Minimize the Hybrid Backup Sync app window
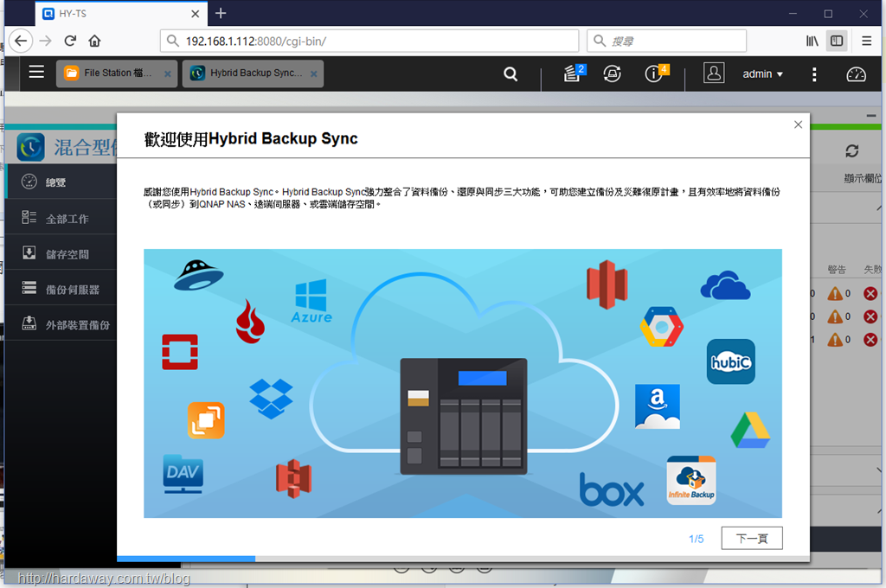886x588 pixels. (x=870, y=116)
